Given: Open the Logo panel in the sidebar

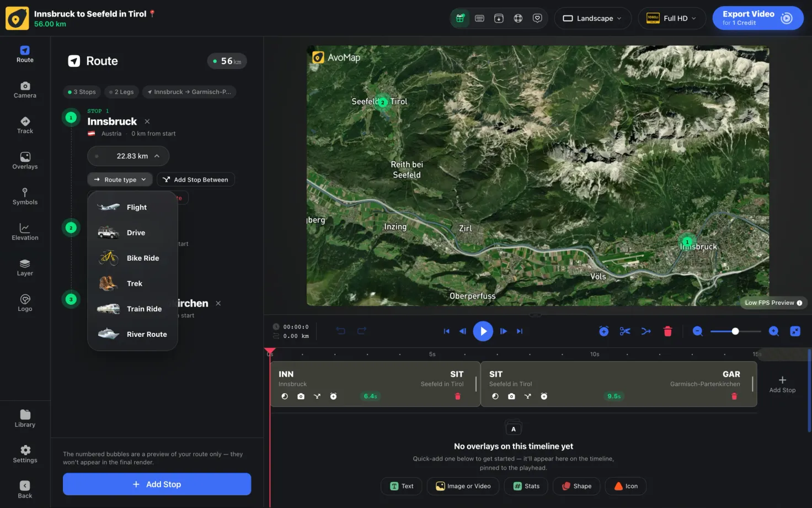Looking at the screenshot, I should coord(25,303).
